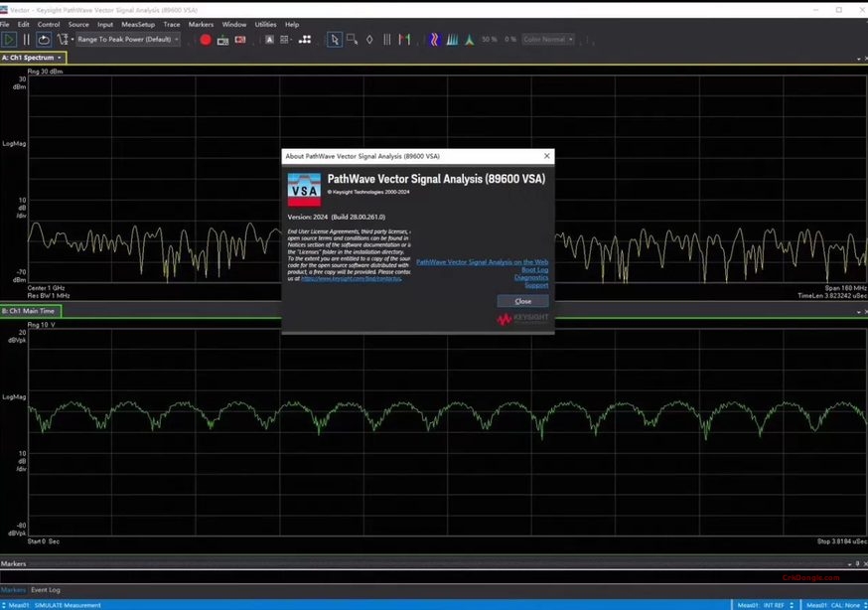Image resolution: width=868 pixels, height=610 pixels.
Task: Click the Meas01 selector arrows in status bar
Action: (x=4, y=605)
